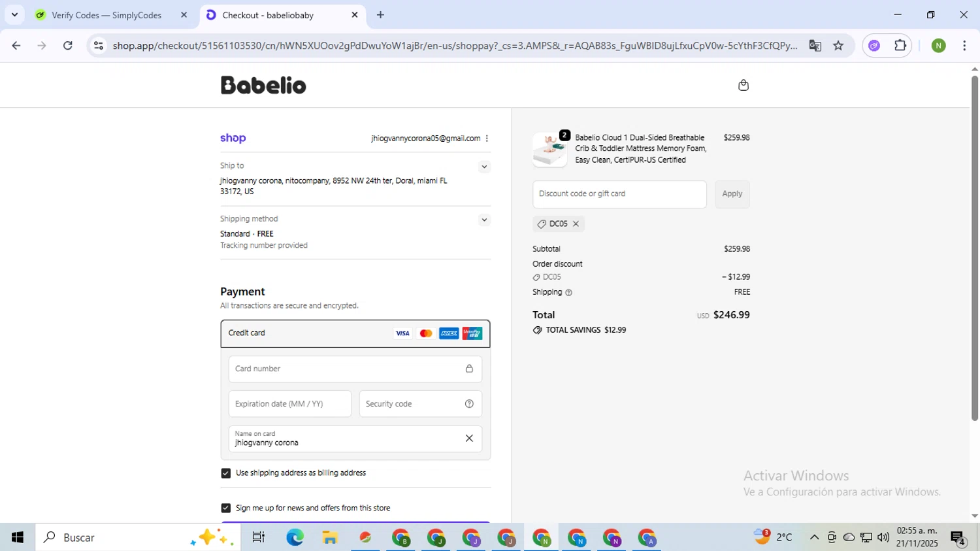The image size is (980, 551).
Task: Switch to the Verify Codes — SimplyCodes tab
Action: [x=112, y=15]
